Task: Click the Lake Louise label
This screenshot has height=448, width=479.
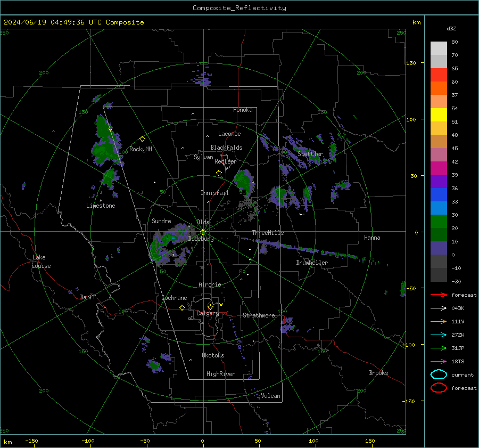Action: pyautogui.click(x=41, y=262)
